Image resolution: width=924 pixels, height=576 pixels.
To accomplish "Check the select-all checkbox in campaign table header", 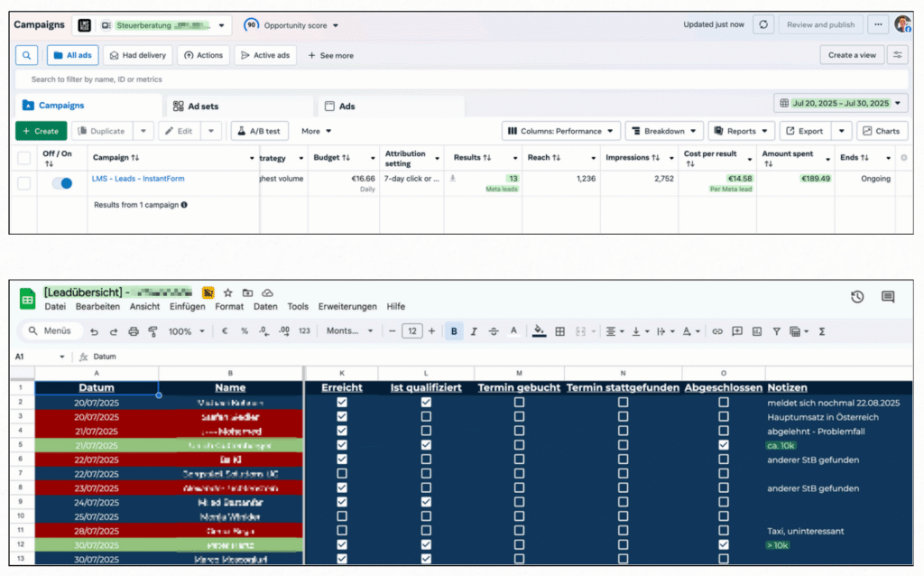I will 24,158.
